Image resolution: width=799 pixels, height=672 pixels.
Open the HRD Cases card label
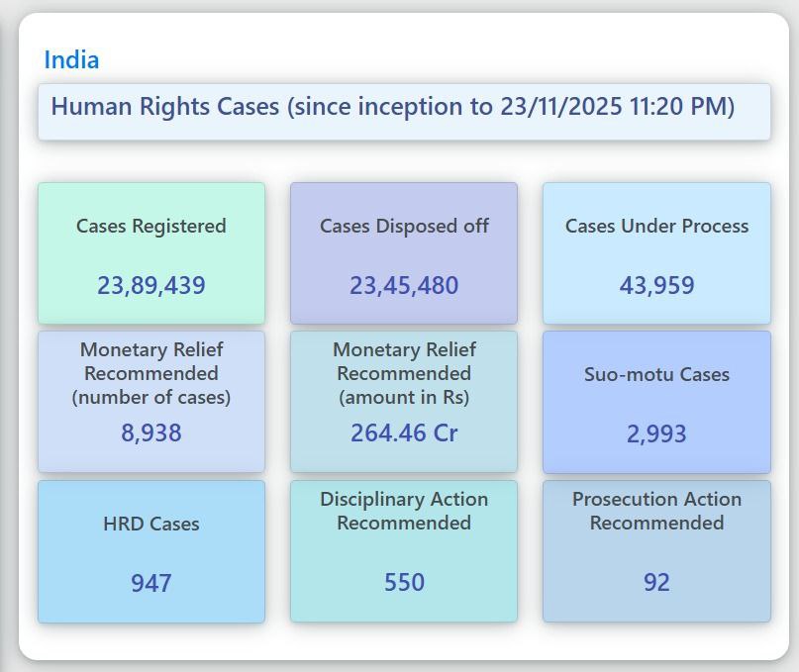pos(151,524)
